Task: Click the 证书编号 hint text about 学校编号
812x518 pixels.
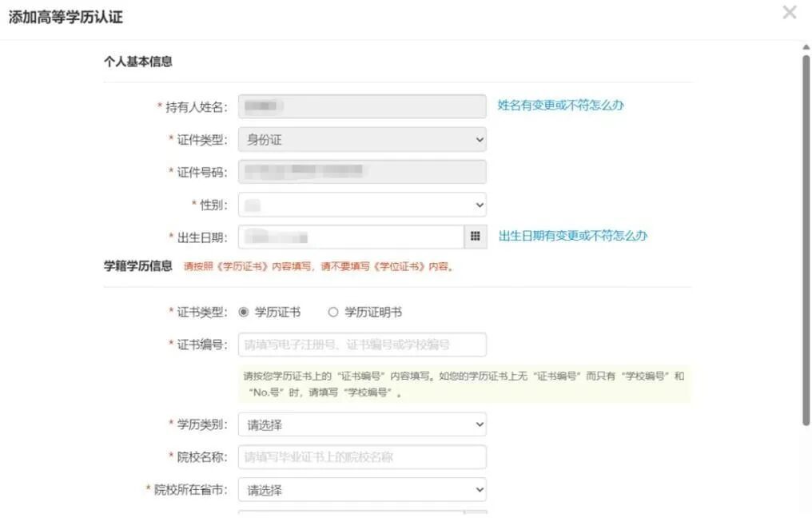Action: (x=464, y=384)
